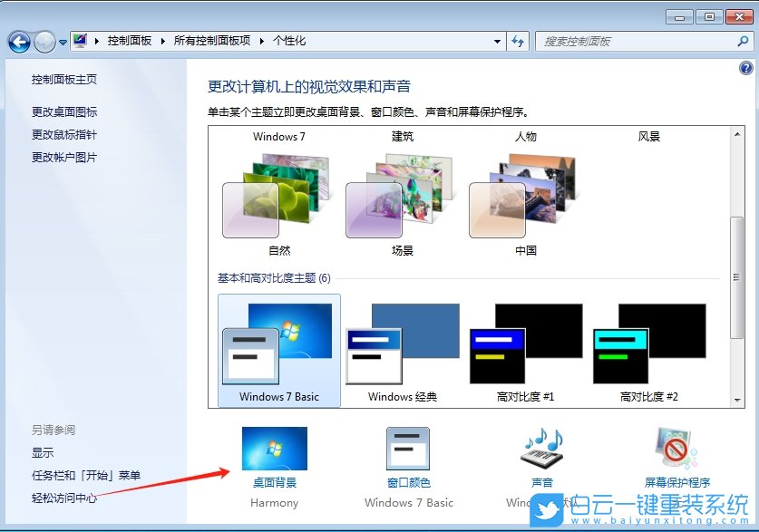Expand the address bar history dropdown
This screenshot has height=532, width=759.
click(496, 41)
